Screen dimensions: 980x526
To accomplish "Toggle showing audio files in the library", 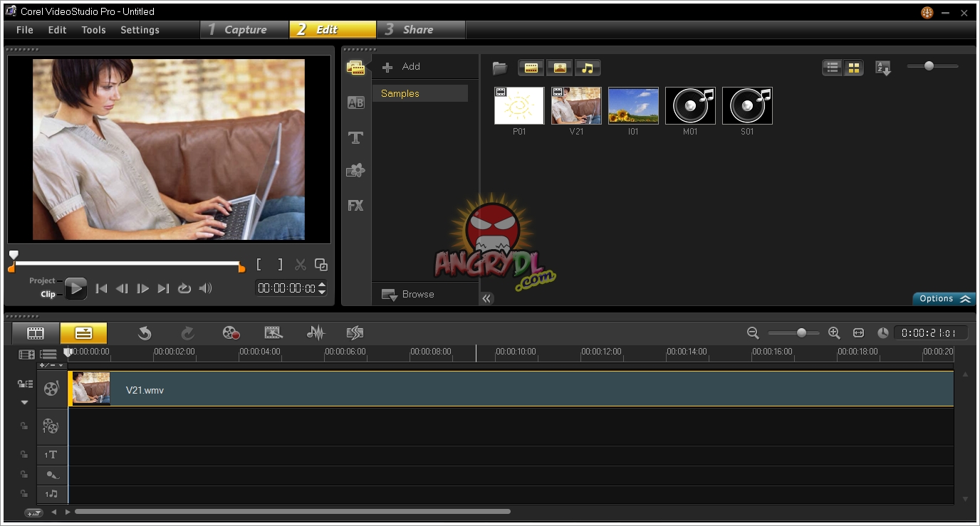I will tap(588, 68).
